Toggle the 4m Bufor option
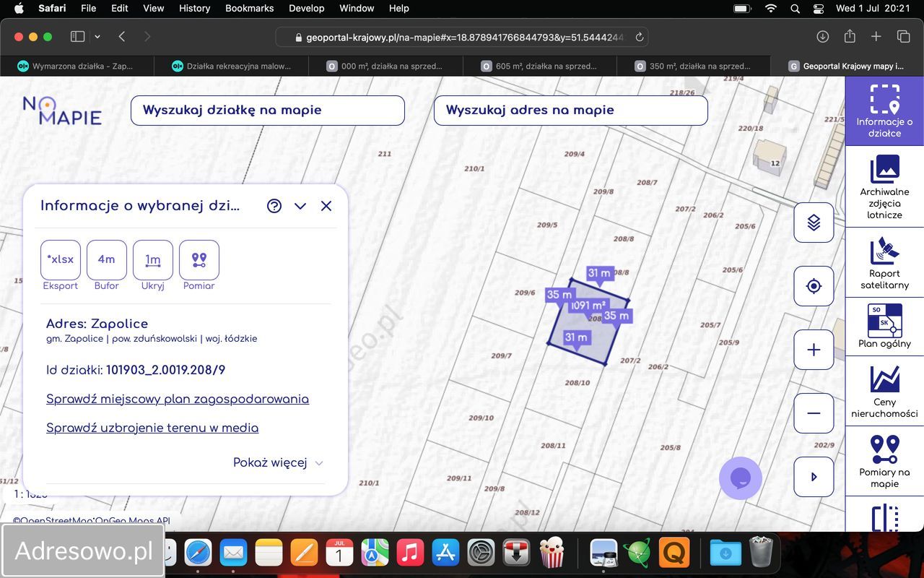The height and width of the screenshot is (578, 924). (x=107, y=260)
